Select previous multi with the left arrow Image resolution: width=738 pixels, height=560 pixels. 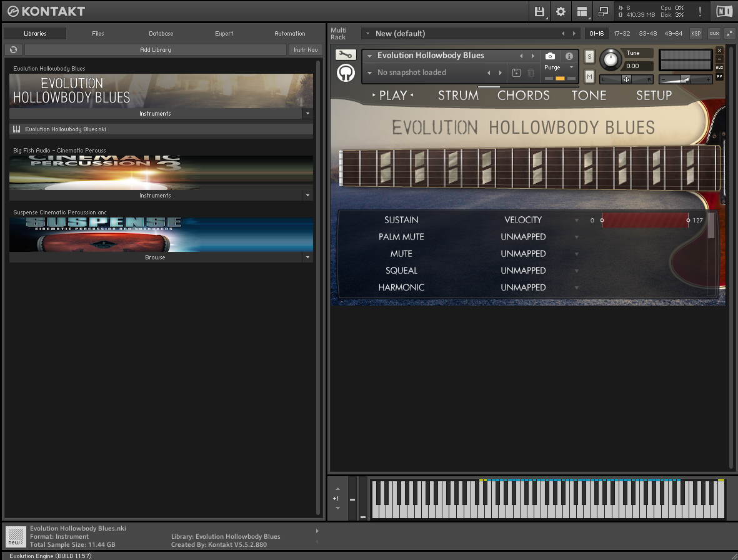tap(563, 33)
